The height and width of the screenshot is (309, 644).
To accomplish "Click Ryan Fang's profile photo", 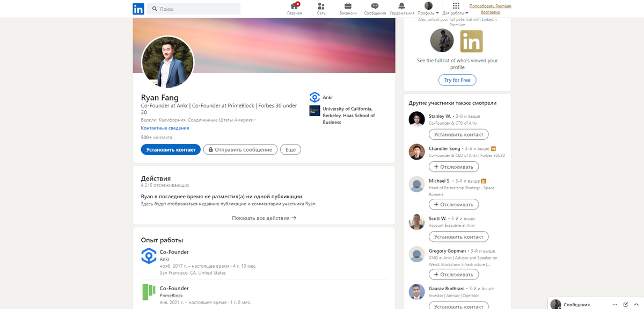I will (167, 62).
